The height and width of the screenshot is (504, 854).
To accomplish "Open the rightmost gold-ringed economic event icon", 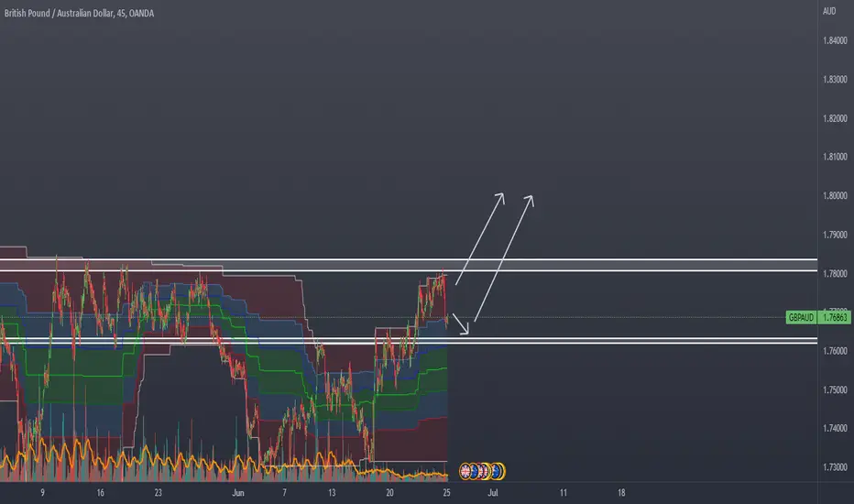I will (x=498, y=471).
